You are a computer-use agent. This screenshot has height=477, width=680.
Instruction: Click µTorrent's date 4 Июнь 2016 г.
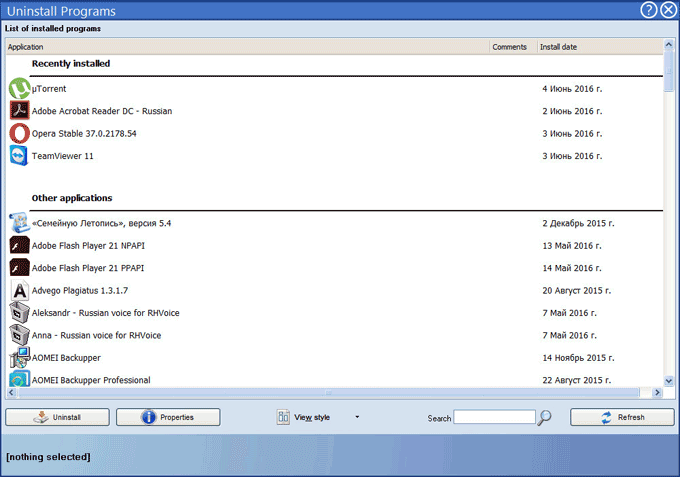(572, 88)
